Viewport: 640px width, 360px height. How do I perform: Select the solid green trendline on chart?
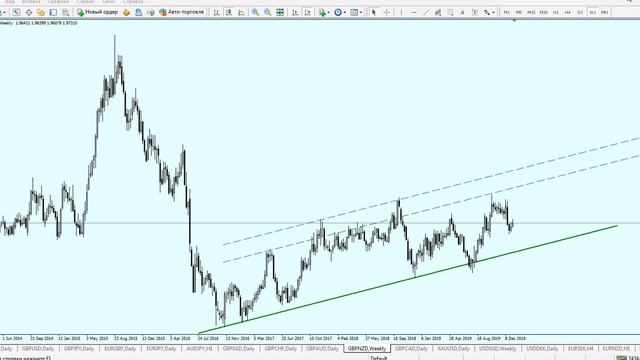pos(408,279)
